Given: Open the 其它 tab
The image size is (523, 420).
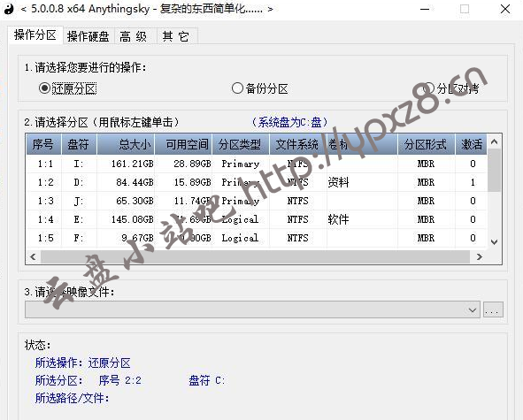Looking at the screenshot, I should 176,36.
